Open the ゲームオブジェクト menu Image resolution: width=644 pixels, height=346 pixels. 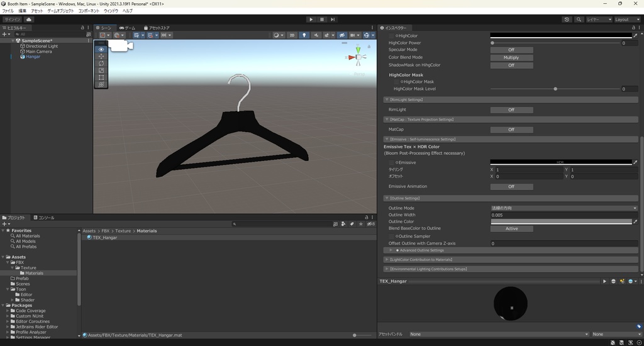click(61, 11)
